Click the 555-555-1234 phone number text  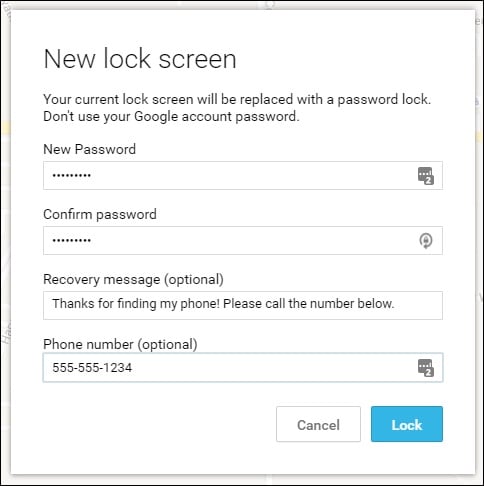tap(92, 368)
